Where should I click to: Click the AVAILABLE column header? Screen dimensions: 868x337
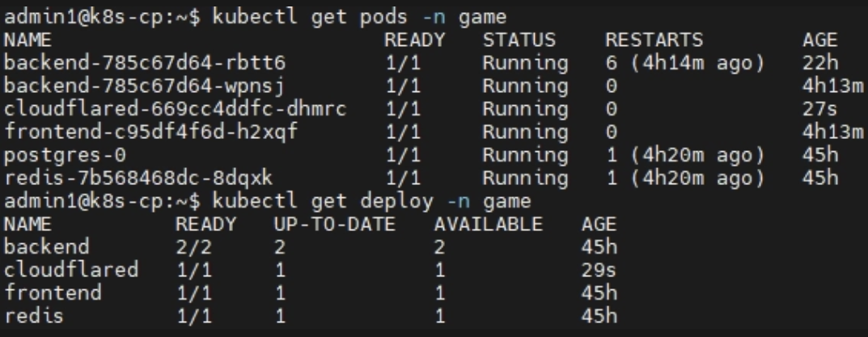tap(488, 222)
